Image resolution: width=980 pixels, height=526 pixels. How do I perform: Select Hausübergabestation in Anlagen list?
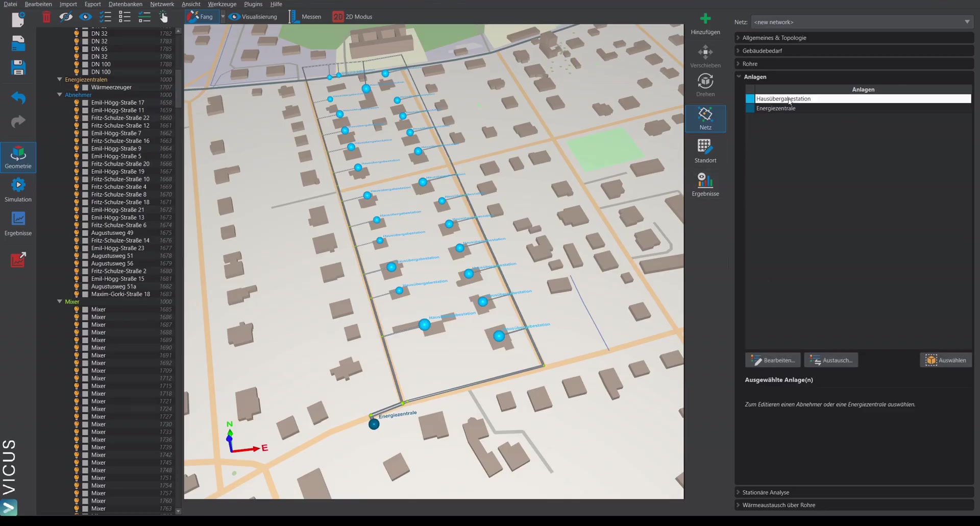click(x=863, y=99)
